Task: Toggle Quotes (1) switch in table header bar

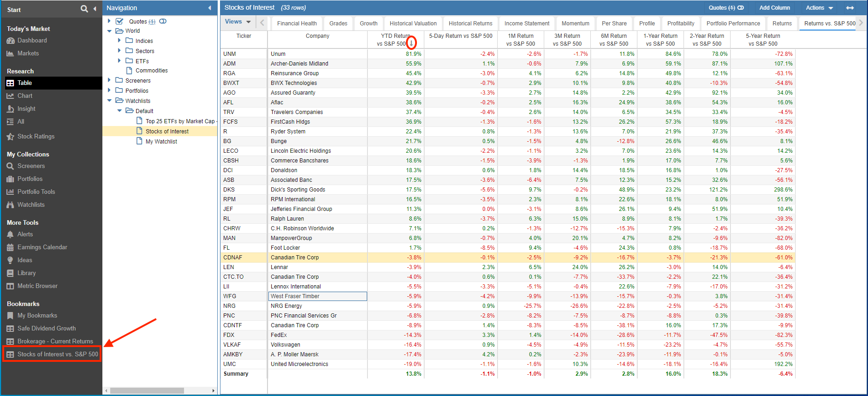Action: [x=741, y=8]
